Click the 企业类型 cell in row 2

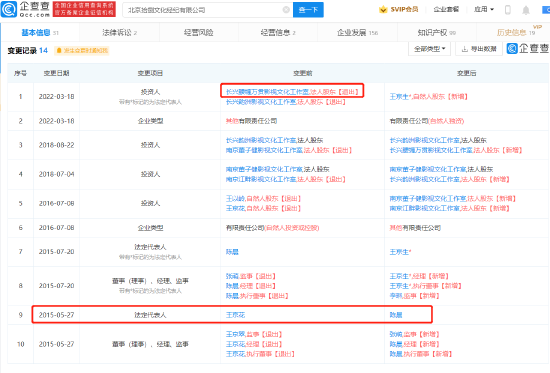[150, 121]
